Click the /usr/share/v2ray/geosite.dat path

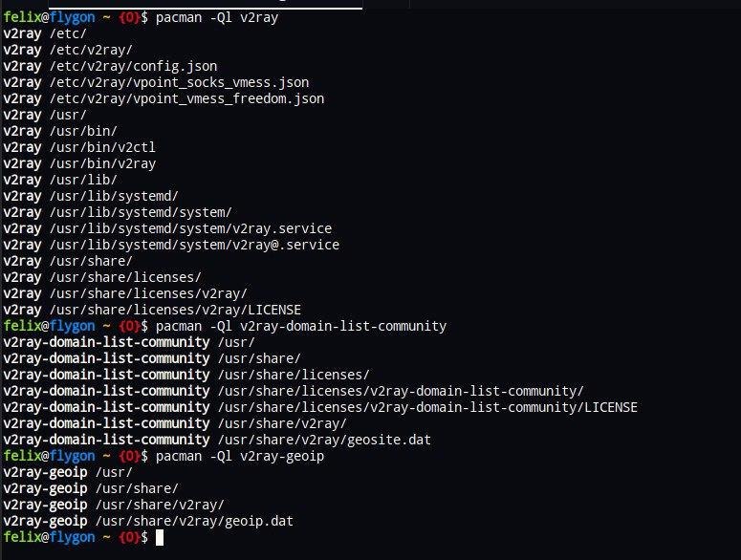(325, 440)
